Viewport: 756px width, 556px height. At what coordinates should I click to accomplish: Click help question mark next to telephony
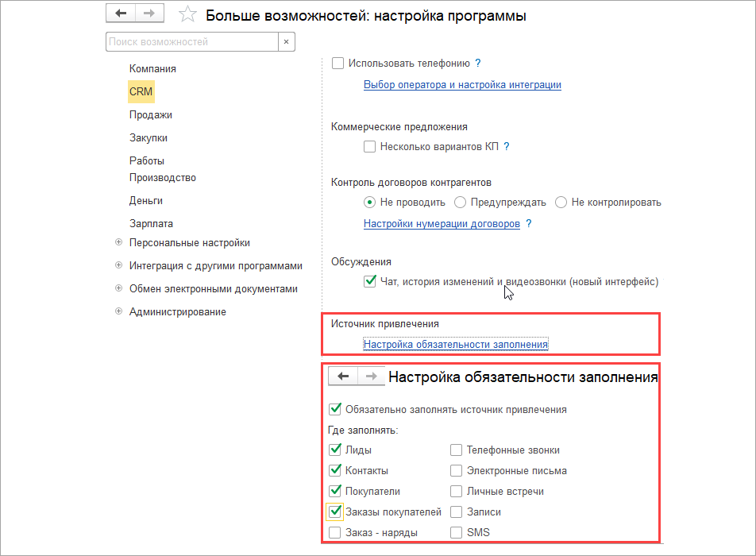pyautogui.click(x=478, y=63)
